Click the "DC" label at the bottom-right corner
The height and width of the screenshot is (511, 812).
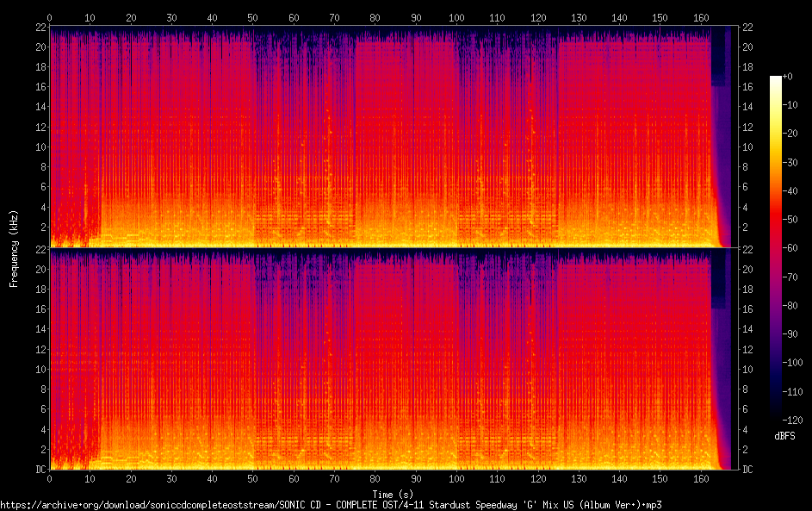(x=748, y=470)
